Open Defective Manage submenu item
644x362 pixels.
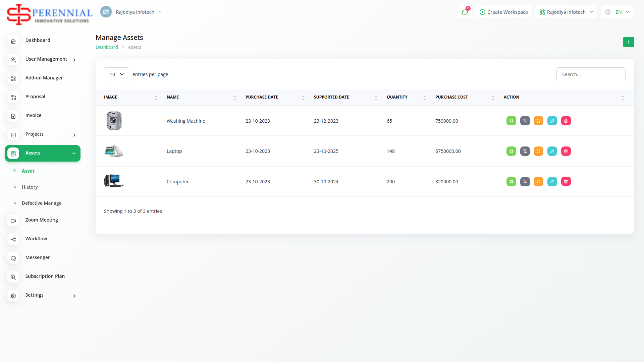42,203
